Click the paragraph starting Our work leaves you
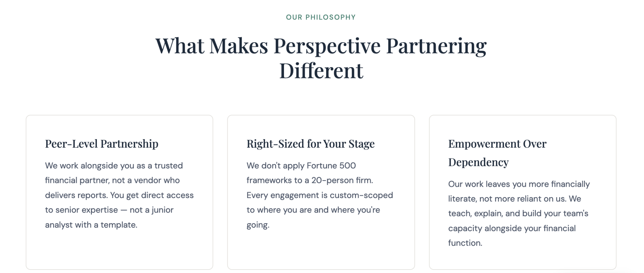The height and width of the screenshot is (273, 644). (x=519, y=213)
